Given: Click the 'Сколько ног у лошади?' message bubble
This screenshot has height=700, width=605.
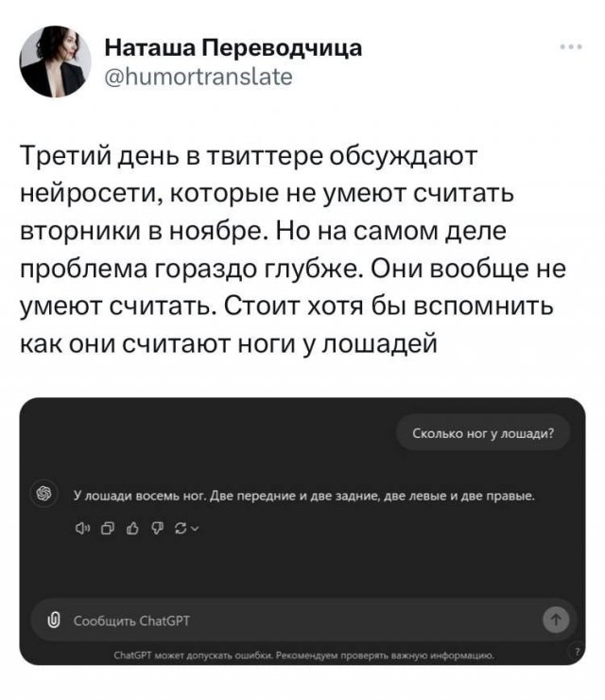Looking at the screenshot, I should coord(484,434).
